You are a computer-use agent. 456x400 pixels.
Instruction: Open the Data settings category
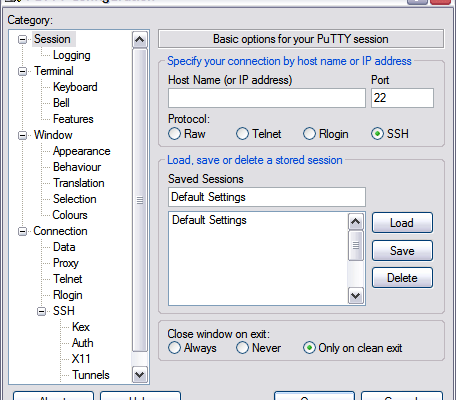tap(64, 247)
